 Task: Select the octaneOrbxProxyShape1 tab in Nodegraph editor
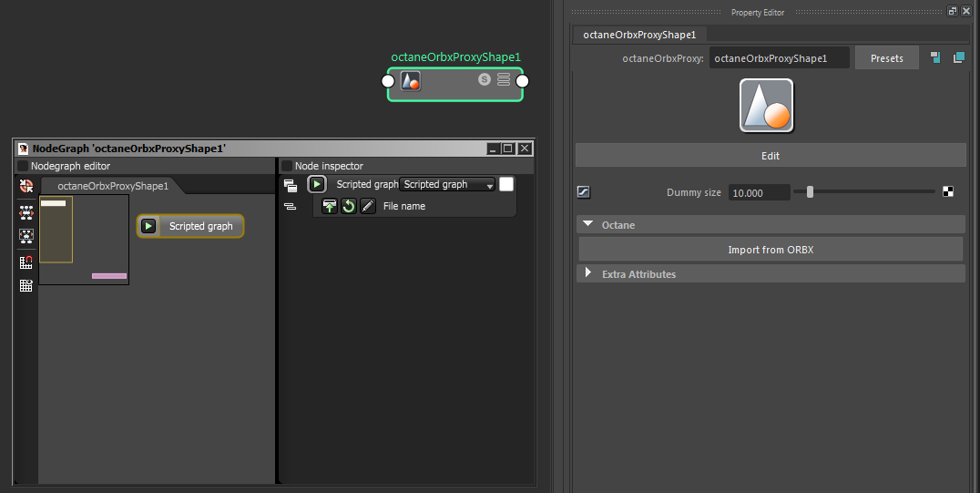(x=113, y=186)
